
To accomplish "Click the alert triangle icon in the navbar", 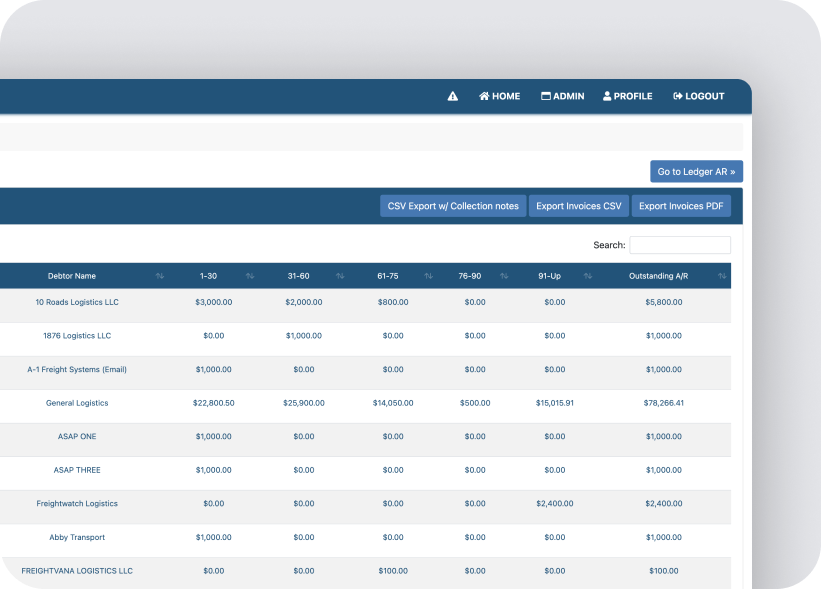I will click(452, 96).
